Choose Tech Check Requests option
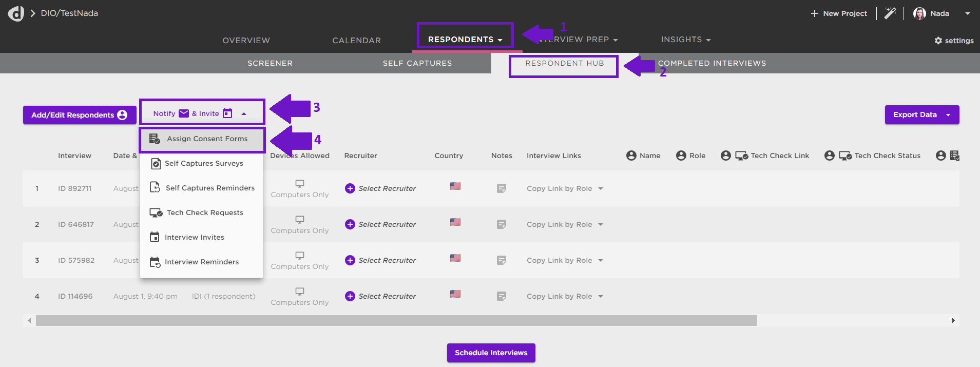The image size is (980, 367). pyautogui.click(x=204, y=213)
